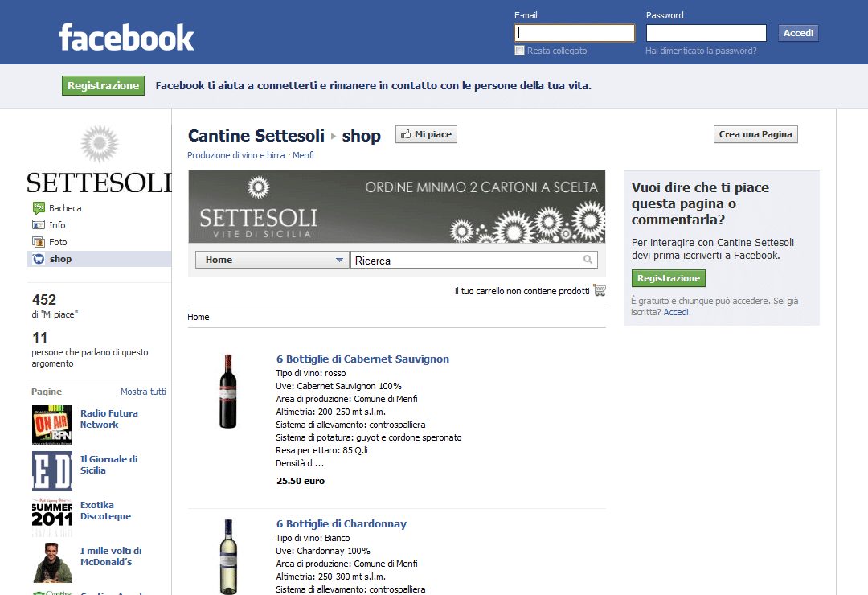Click the shopping cart icon
The image size is (868, 595).
coord(600,290)
